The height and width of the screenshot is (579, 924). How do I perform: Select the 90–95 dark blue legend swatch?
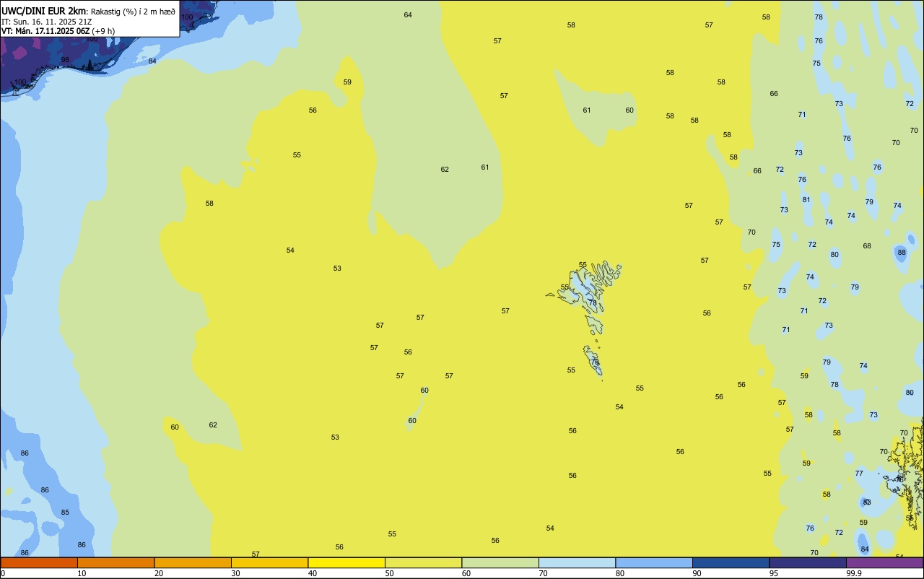point(731,562)
